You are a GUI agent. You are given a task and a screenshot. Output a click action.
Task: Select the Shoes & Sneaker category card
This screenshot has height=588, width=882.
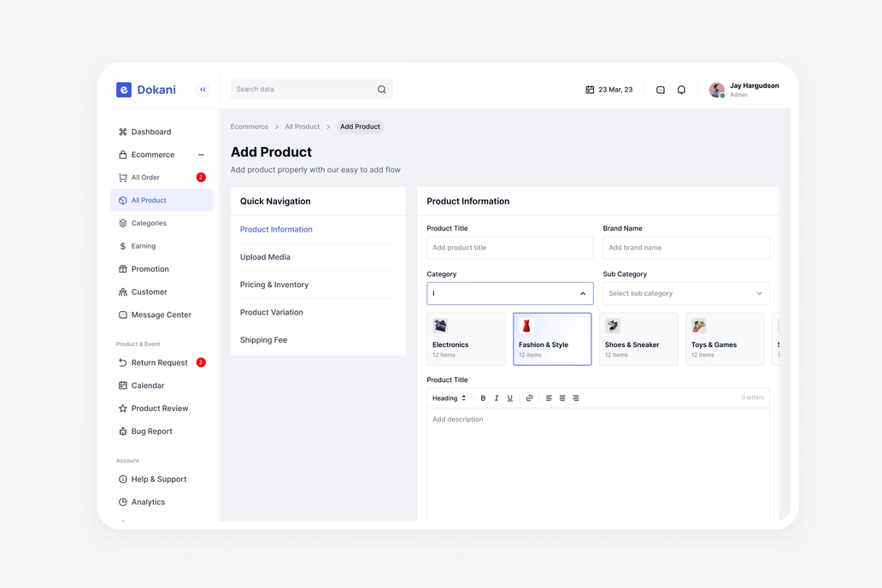click(x=638, y=339)
